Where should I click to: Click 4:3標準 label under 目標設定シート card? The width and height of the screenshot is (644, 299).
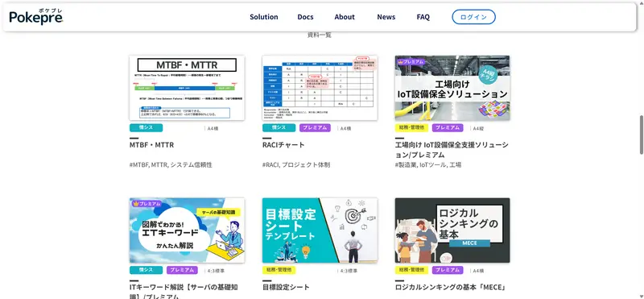tap(349, 271)
